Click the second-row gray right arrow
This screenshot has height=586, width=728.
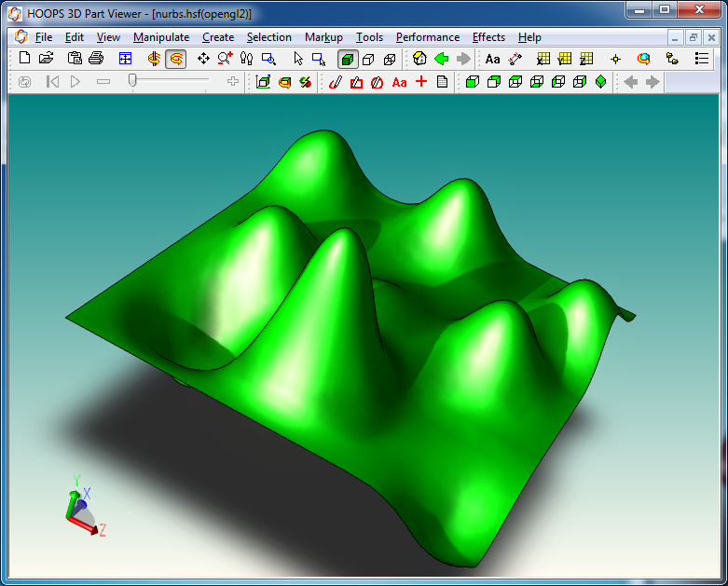(652, 82)
